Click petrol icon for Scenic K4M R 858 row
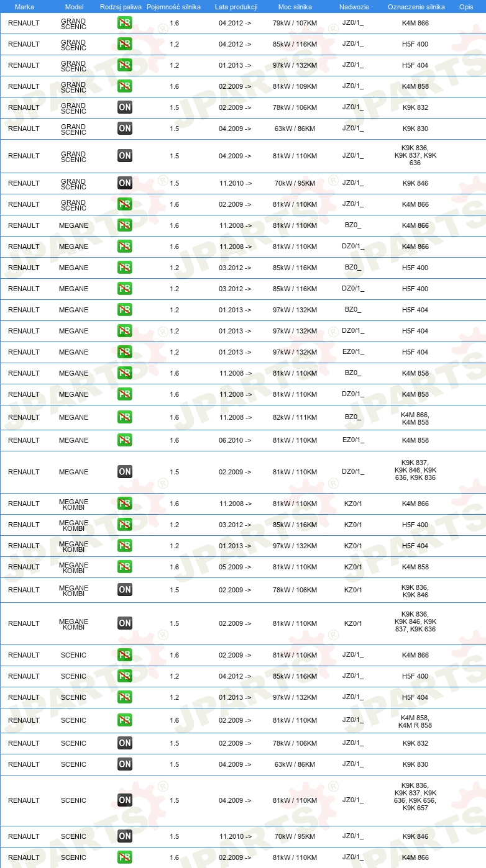The height and width of the screenshot is (868, 486). pos(124,720)
